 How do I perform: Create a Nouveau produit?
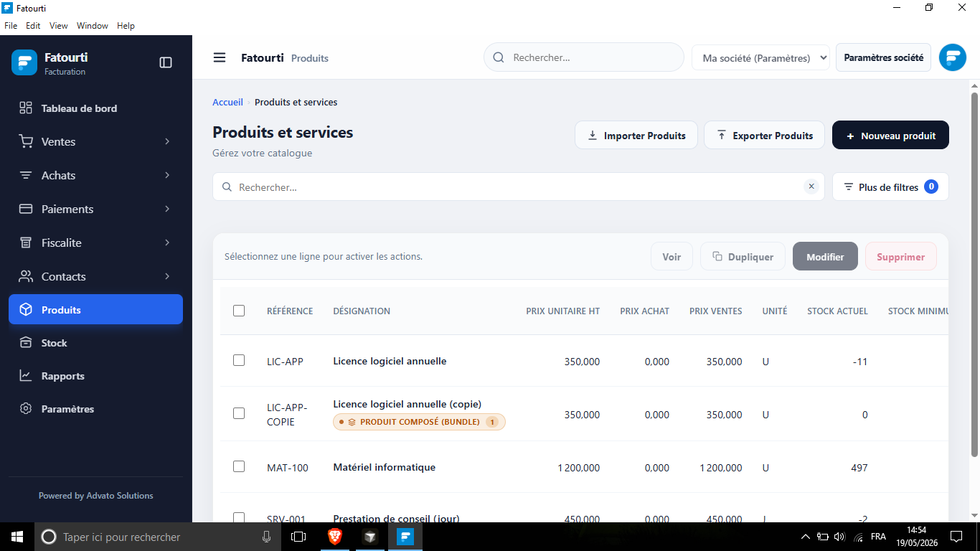890,135
